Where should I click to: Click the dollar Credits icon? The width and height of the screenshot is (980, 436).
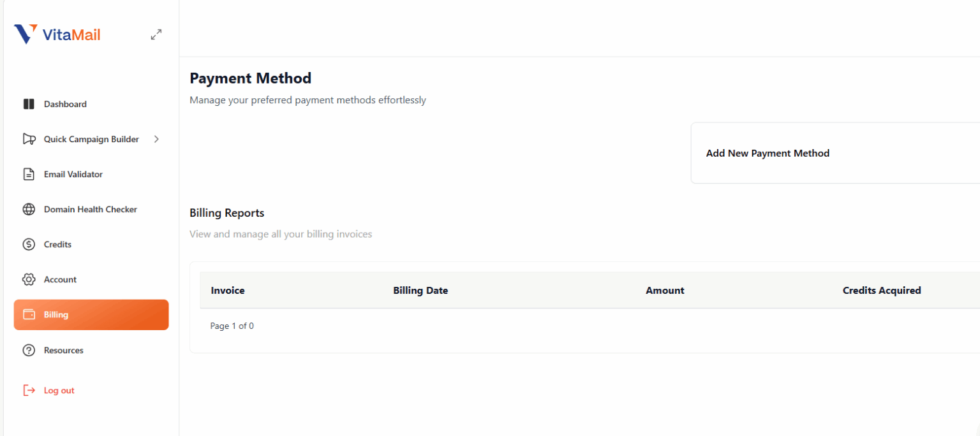point(29,244)
